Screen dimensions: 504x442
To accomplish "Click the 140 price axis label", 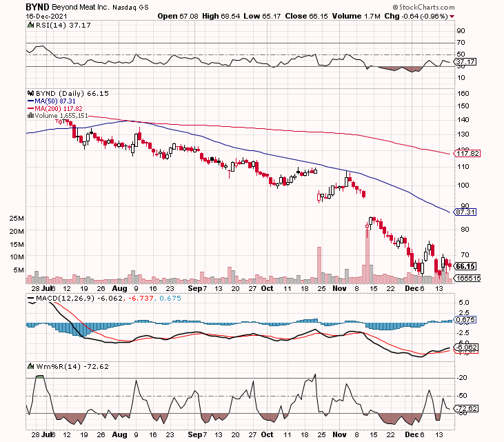I will (x=463, y=120).
